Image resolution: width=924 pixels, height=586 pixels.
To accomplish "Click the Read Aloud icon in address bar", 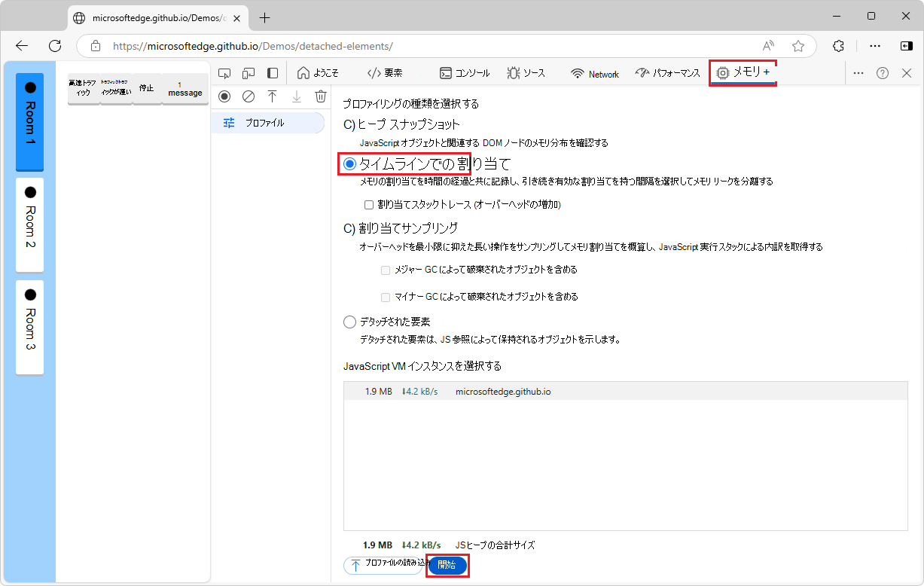I will (769, 46).
